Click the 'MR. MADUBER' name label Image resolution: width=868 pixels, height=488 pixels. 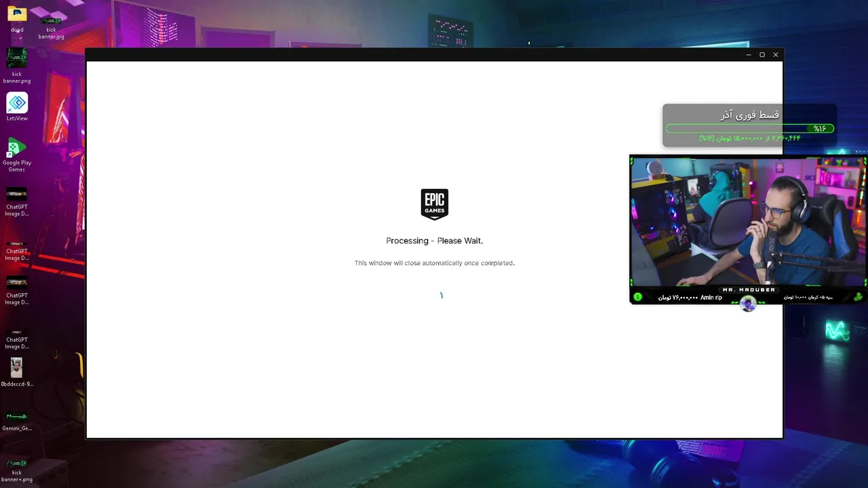point(749,289)
